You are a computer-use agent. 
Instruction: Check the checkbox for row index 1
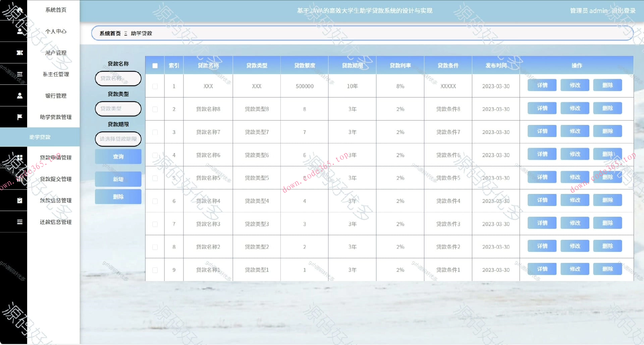pyautogui.click(x=155, y=86)
